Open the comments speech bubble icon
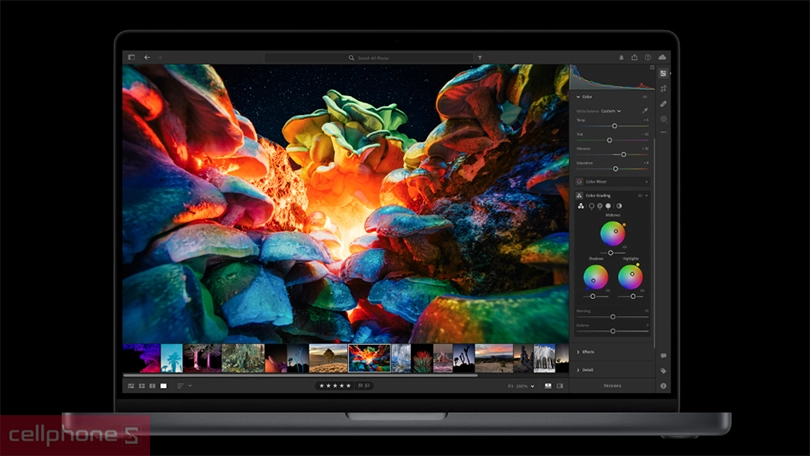Viewport: 810px width, 456px height. (x=663, y=355)
